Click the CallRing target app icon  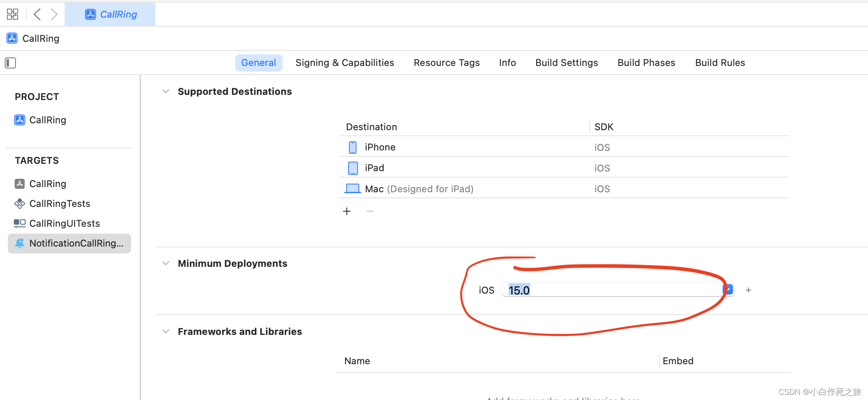20,184
